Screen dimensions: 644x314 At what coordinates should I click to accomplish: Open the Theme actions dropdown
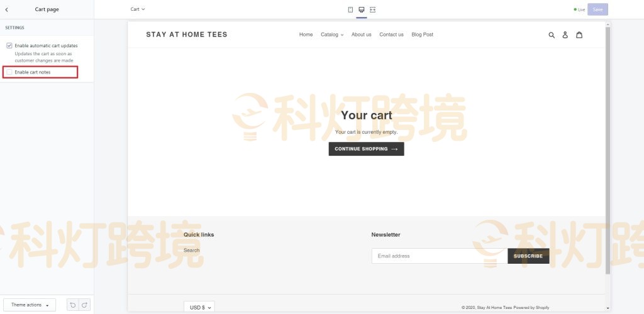(x=30, y=305)
